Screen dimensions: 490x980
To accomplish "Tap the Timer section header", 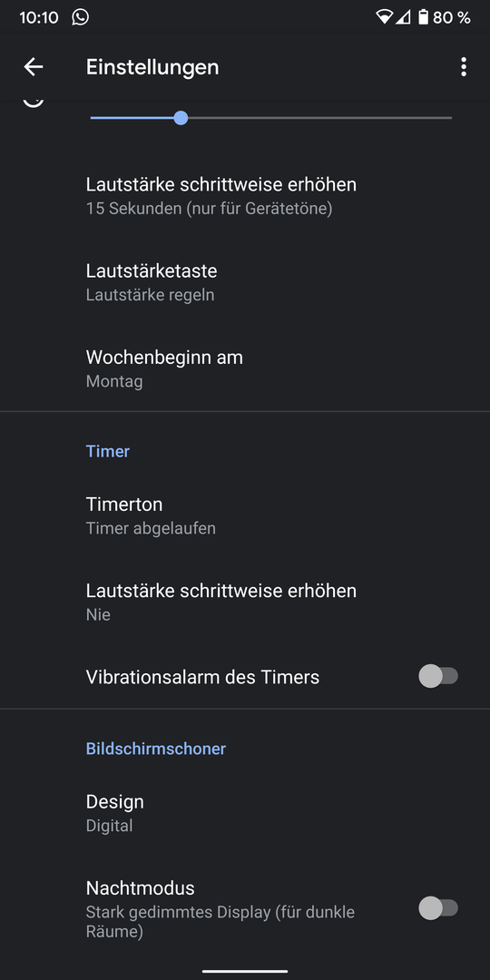I will 107,451.
